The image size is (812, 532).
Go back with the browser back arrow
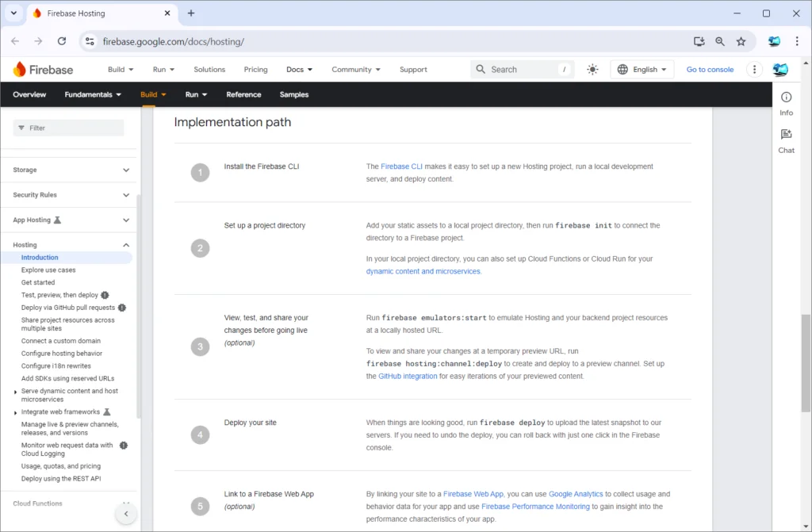15,41
